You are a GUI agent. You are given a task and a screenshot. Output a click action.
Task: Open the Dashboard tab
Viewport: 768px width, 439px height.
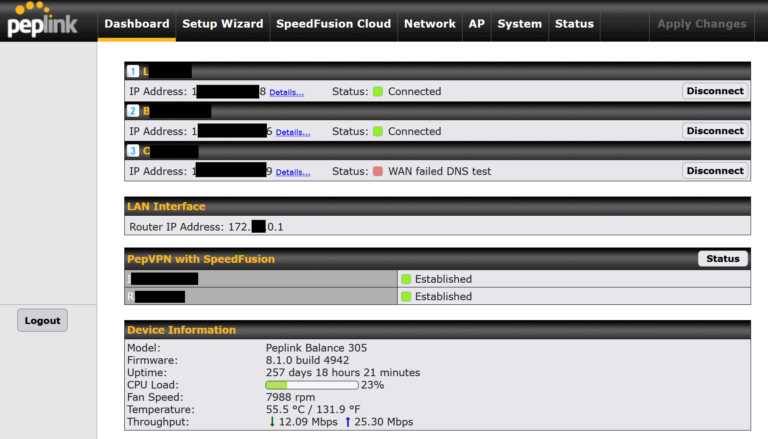[137, 24]
